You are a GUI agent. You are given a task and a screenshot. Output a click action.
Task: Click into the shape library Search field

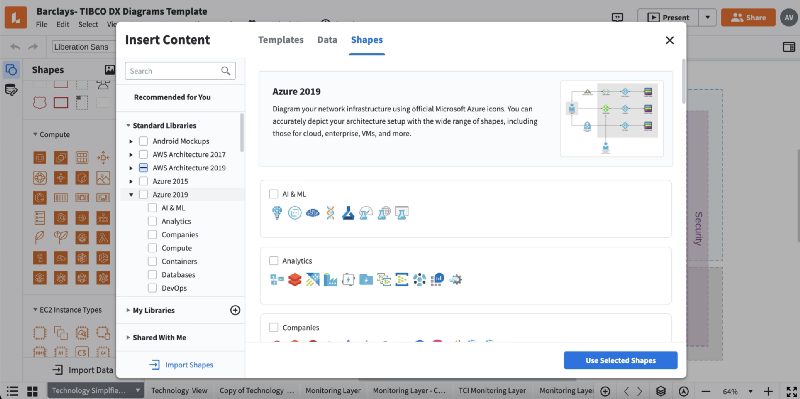tap(180, 71)
